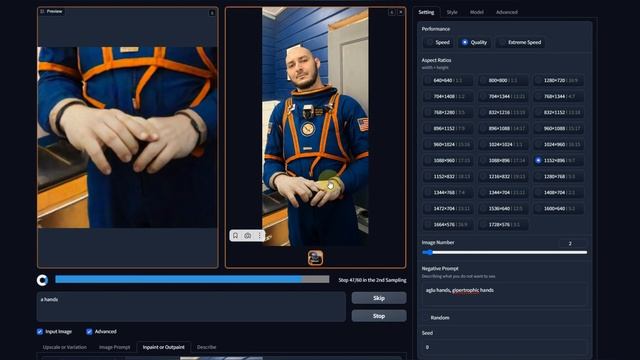
Task: Select the gallery thumbnail below the image
Action: (315, 258)
